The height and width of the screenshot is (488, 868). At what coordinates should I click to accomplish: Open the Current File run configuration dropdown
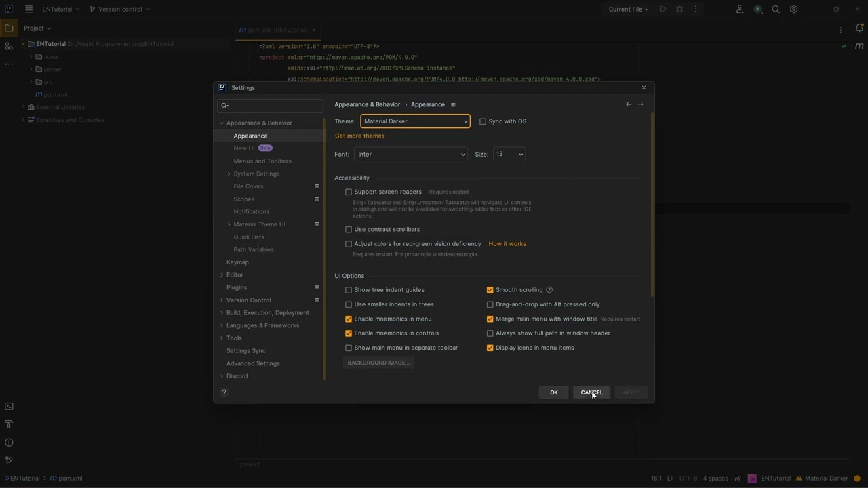(x=628, y=9)
